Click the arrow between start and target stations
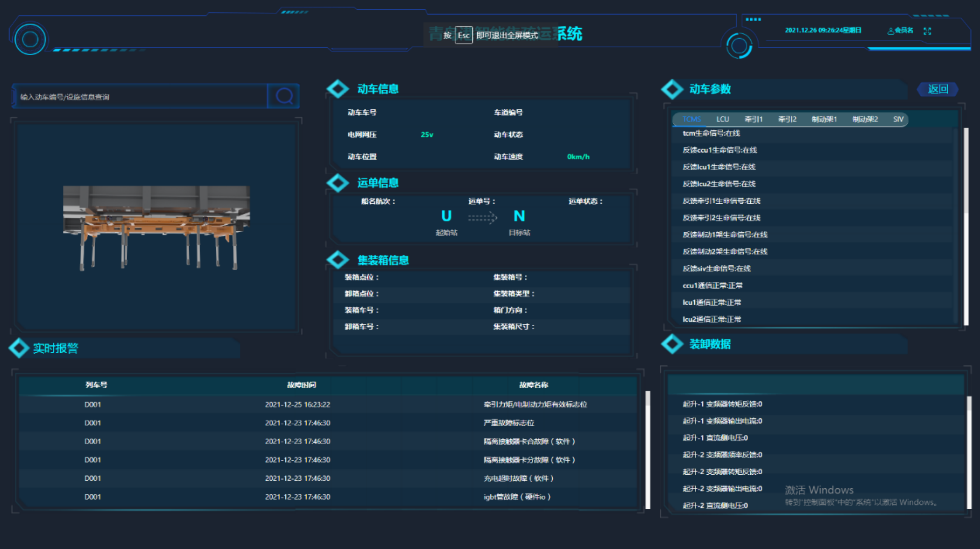Viewport: 980px width, 549px height. tap(482, 217)
